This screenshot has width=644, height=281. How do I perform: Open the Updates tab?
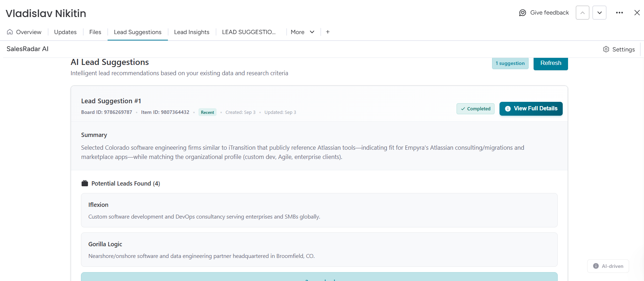[65, 32]
